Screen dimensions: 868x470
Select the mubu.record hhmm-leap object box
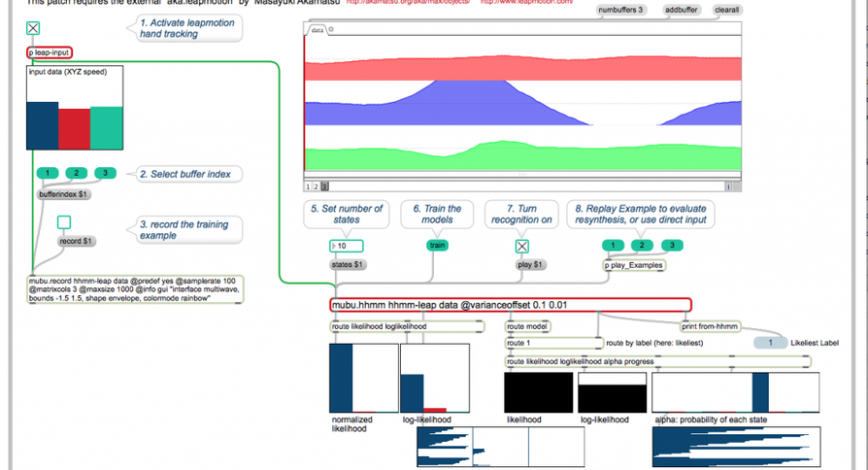(x=135, y=289)
